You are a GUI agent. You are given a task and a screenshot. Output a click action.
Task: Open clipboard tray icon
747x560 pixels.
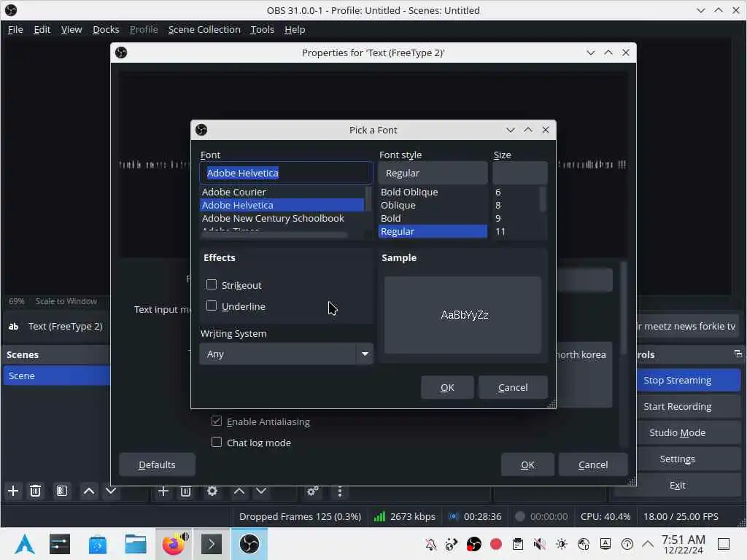point(518,544)
